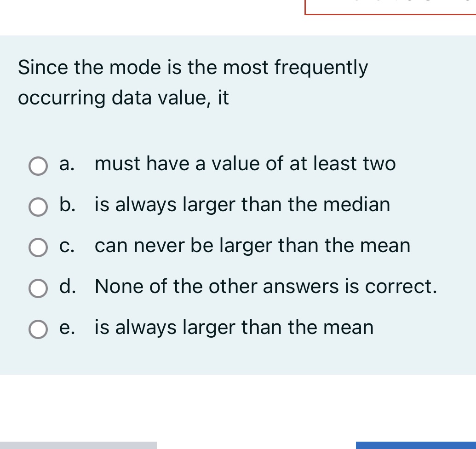This screenshot has width=476, height=449.
Task: Choose answer 'must have a value of at least two'
Action: (x=245, y=164)
